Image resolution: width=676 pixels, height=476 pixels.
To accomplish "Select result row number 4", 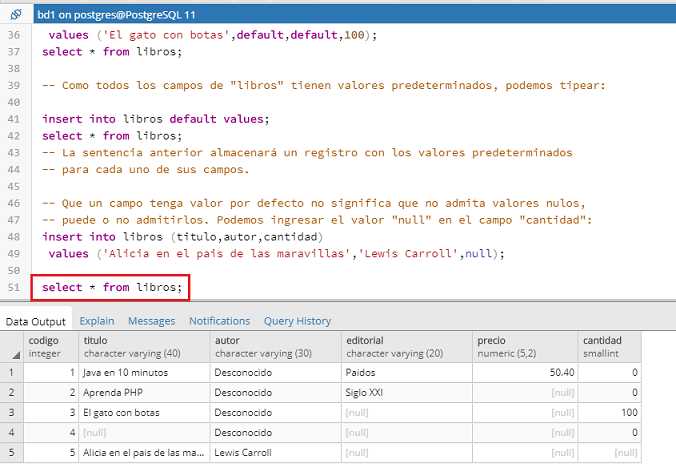I will (x=12, y=432).
